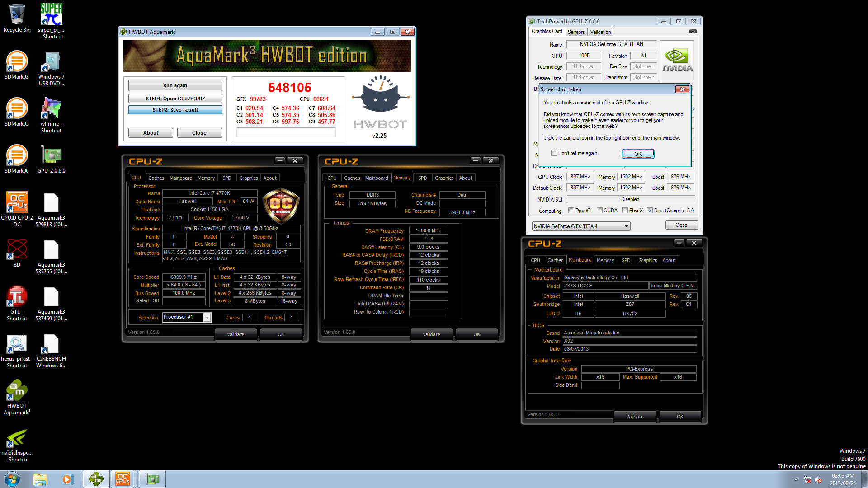This screenshot has height=488, width=868.
Task: Launch GTL shortcut desktop icon
Action: click(x=17, y=303)
